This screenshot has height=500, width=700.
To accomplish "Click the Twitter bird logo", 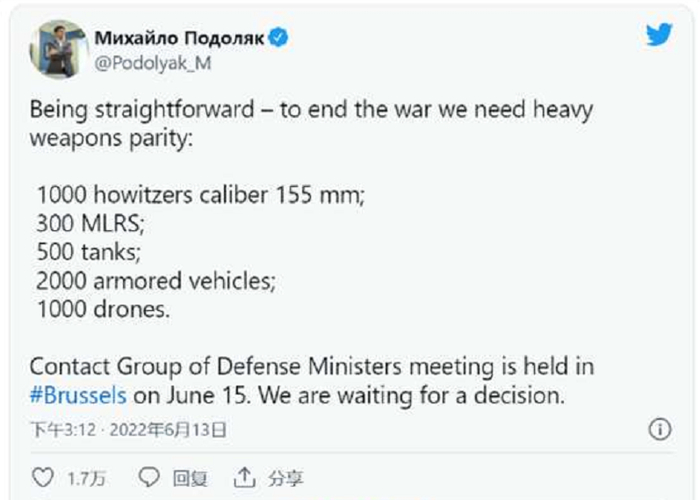I will tap(658, 34).
